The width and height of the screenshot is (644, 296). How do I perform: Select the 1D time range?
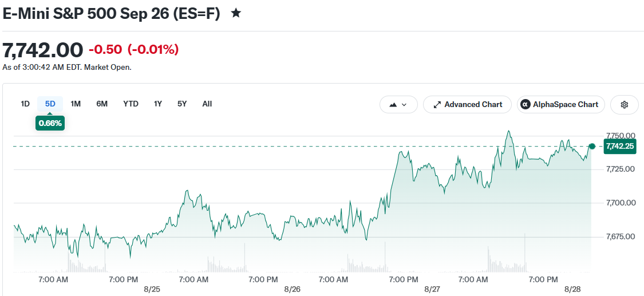click(25, 104)
